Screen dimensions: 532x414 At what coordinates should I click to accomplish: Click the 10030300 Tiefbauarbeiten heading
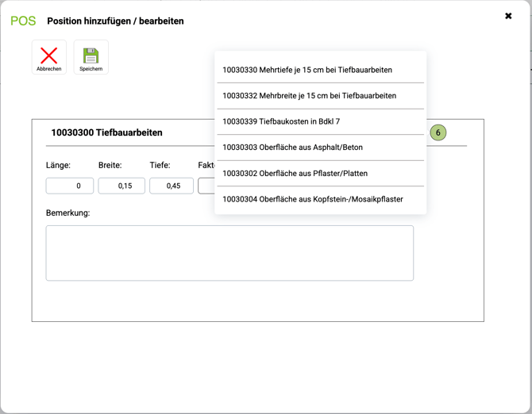click(x=106, y=133)
